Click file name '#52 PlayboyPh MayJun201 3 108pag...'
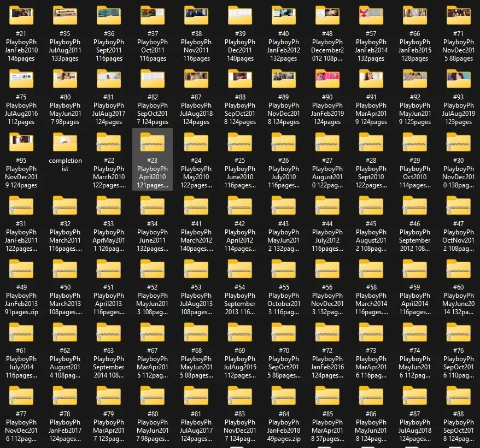 coord(153,299)
